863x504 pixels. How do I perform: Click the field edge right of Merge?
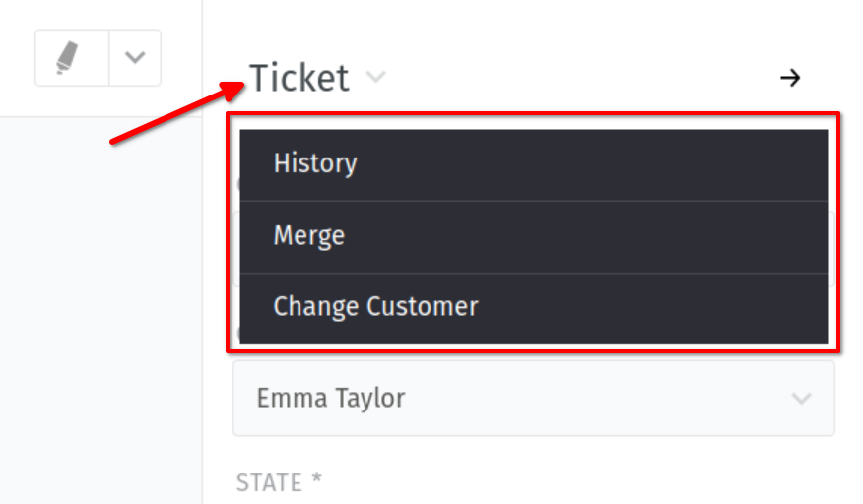point(831,246)
